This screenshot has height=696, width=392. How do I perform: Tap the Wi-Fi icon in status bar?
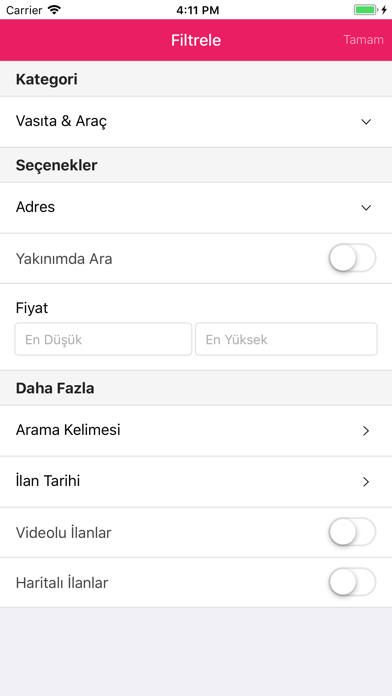tap(54, 10)
